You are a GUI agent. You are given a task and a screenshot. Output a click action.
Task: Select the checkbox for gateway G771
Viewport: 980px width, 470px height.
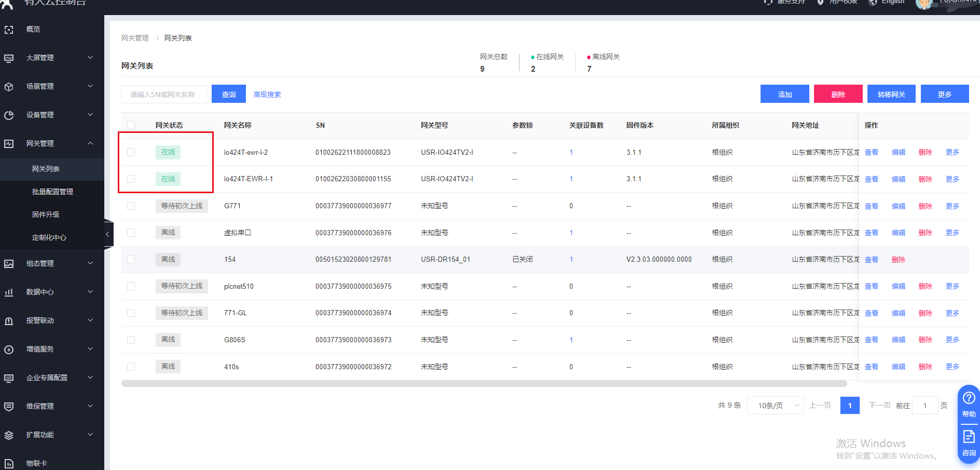pos(131,206)
